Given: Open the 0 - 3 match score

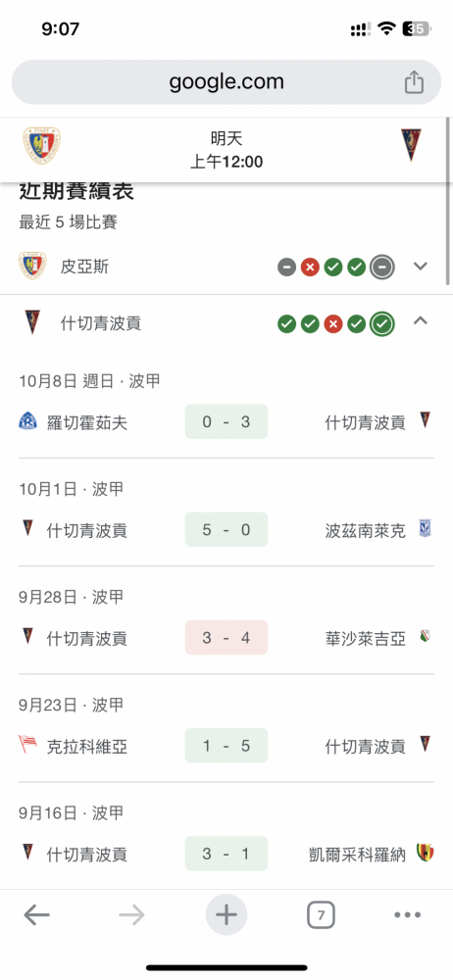Looking at the screenshot, I should pos(226,421).
